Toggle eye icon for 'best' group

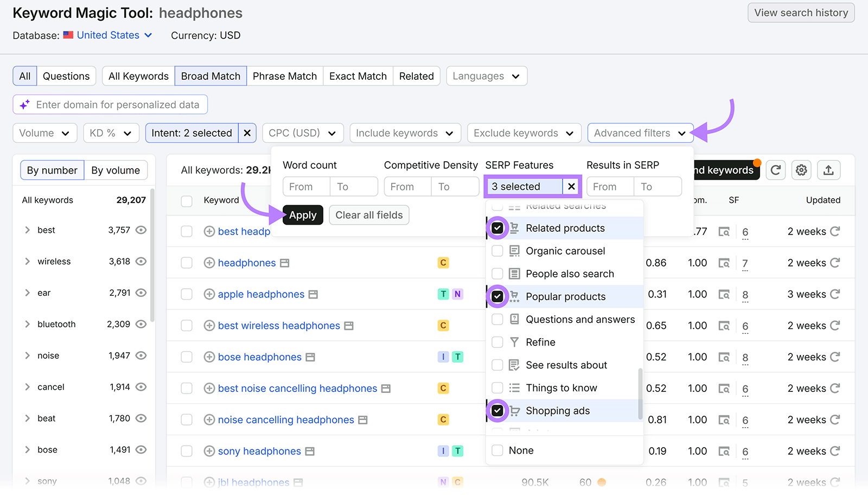pyautogui.click(x=141, y=230)
